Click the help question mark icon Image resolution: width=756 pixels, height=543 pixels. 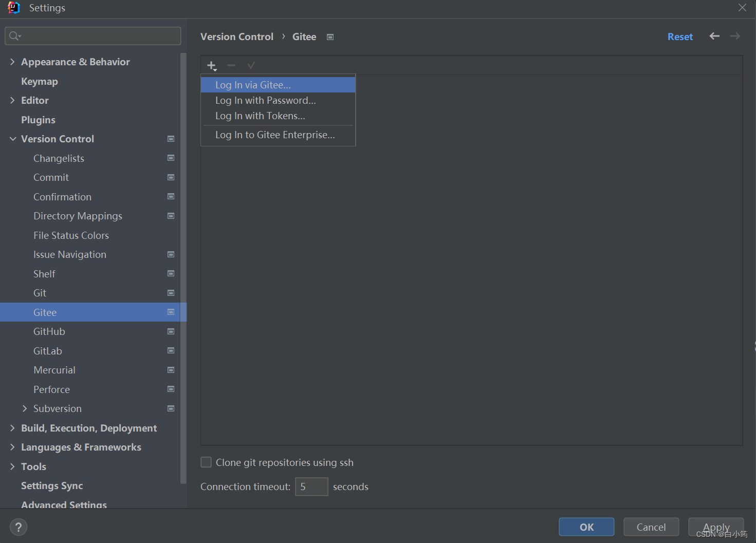[19, 527]
